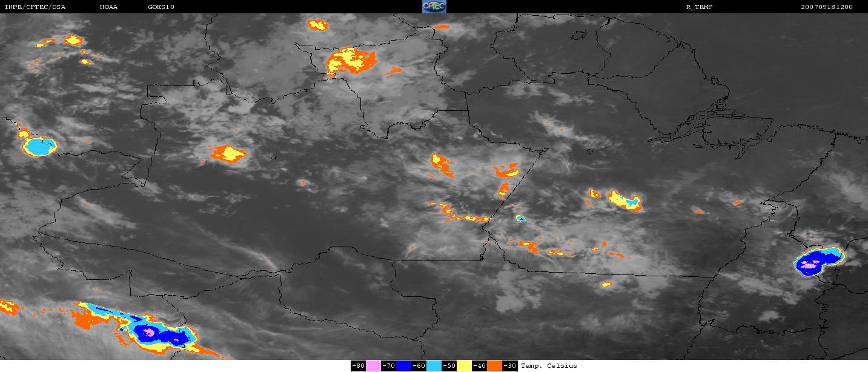Click the -70 legend value

389,366
